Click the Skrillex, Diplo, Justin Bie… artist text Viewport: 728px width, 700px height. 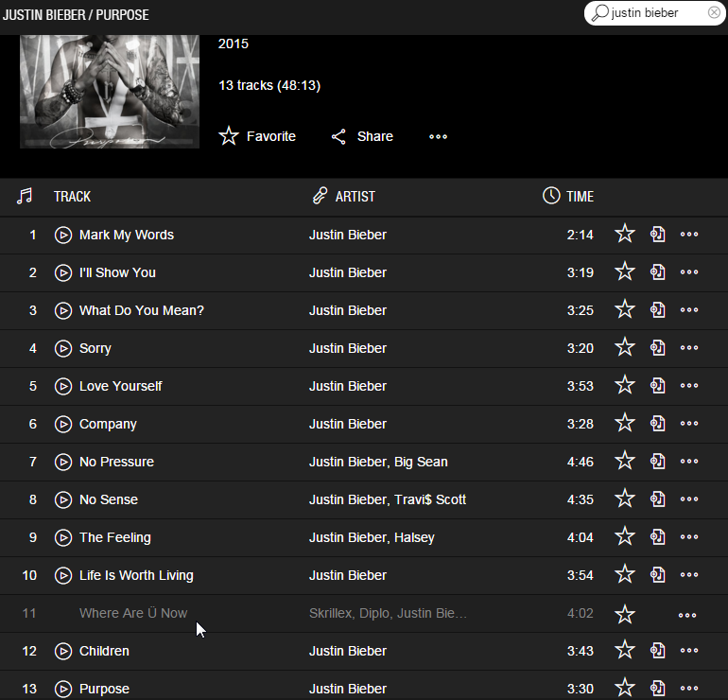click(x=389, y=613)
